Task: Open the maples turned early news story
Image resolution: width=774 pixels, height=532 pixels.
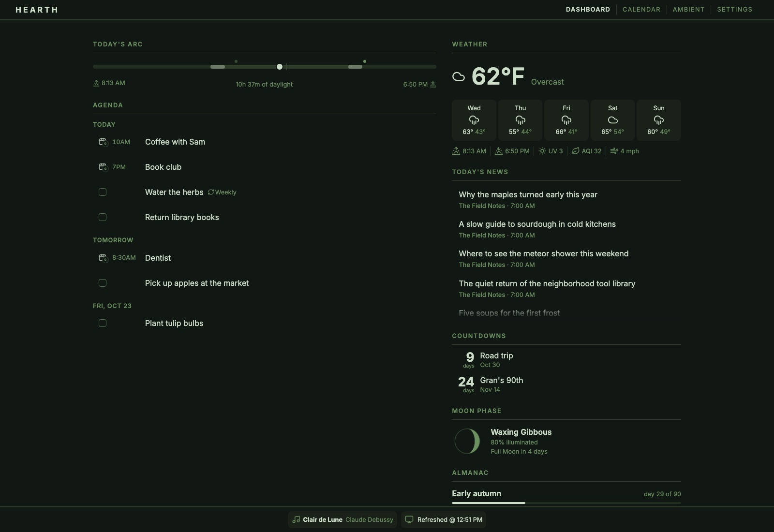Action: (x=566, y=200)
